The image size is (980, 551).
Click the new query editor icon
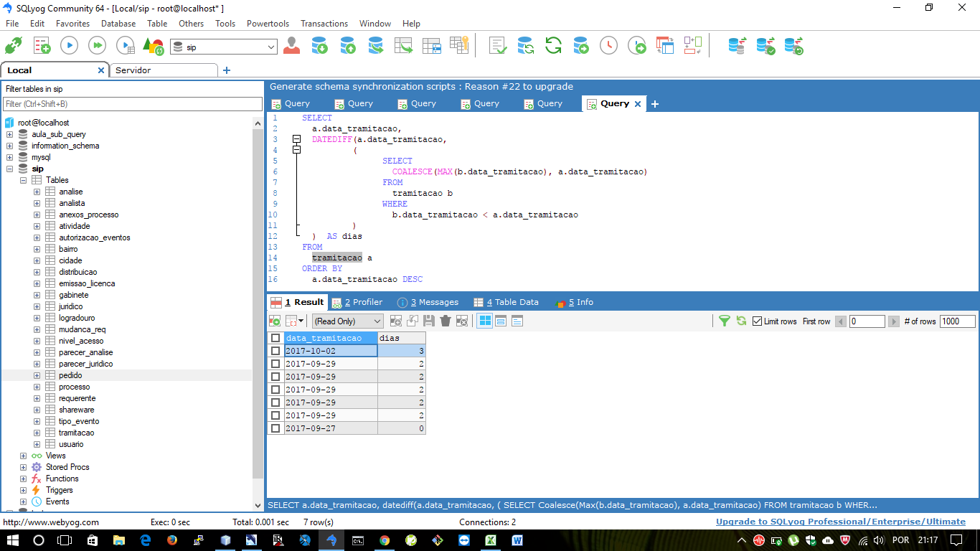click(x=42, y=46)
